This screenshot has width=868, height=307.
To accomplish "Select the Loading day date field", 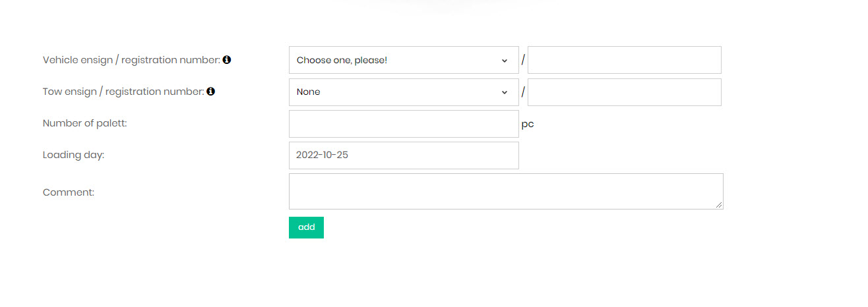I will 404,155.
